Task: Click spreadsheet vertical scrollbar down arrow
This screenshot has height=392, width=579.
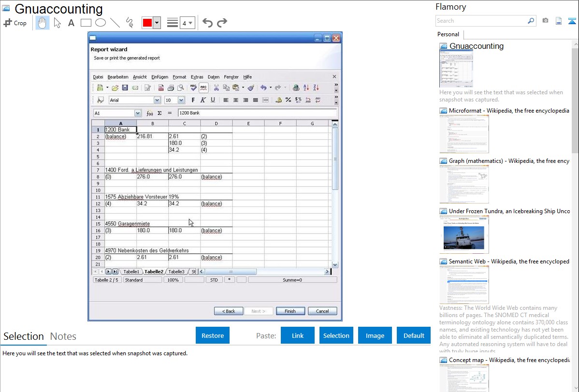Action: [x=335, y=265]
